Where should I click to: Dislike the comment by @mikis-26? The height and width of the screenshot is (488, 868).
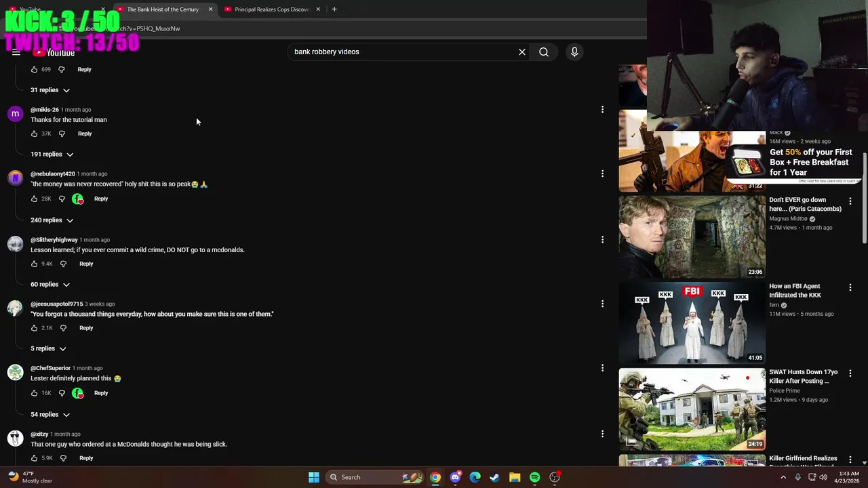click(62, 134)
